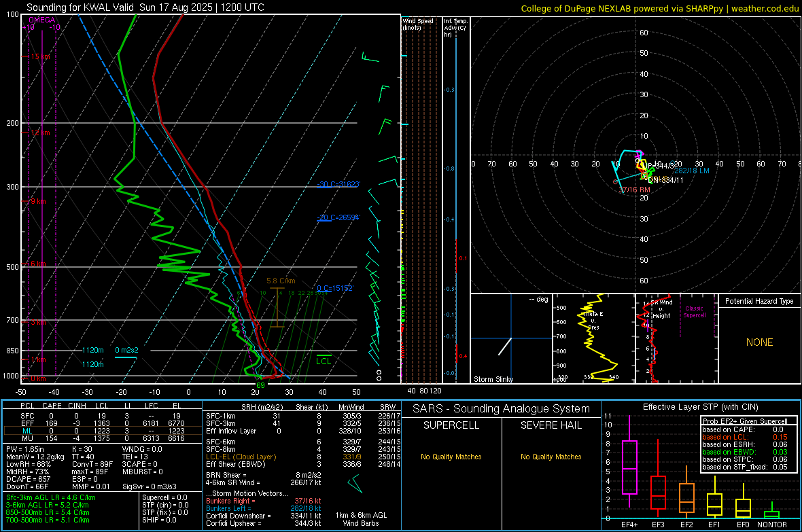Screen dimensions: 802x532
Task: Select the MU parcel row
Action: pyautogui.click(x=103, y=438)
